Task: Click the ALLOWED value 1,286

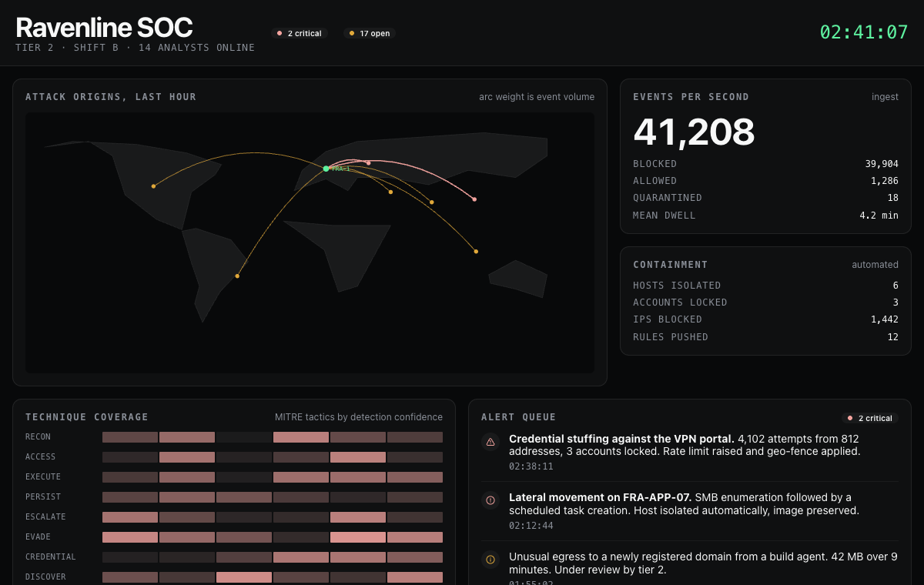Action: pos(885,181)
